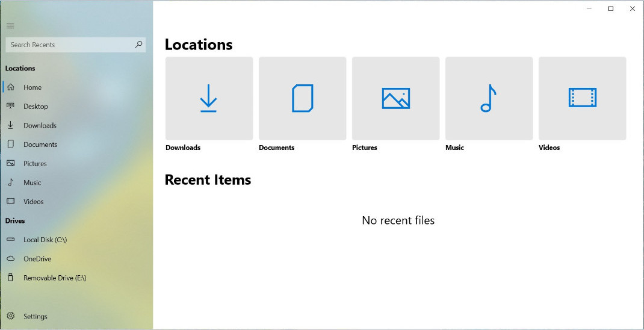Minimize the window
The width and height of the screenshot is (644, 330).
pyautogui.click(x=589, y=8)
